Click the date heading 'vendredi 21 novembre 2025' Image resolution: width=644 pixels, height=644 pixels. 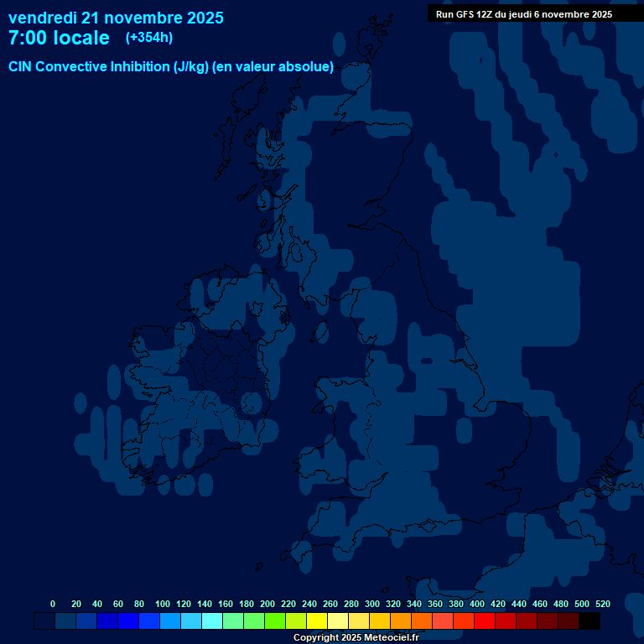(x=116, y=18)
